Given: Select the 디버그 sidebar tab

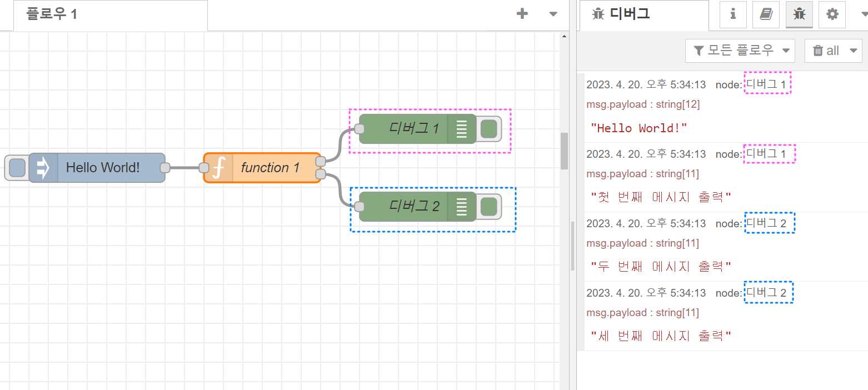Looking at the screenshot, I should pos(643,14).
